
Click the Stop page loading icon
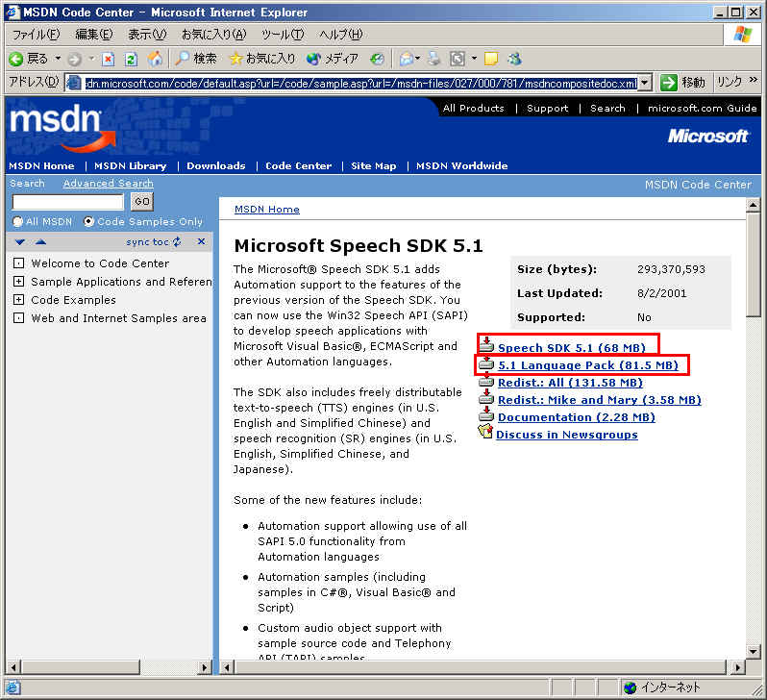tap(108, 60)
